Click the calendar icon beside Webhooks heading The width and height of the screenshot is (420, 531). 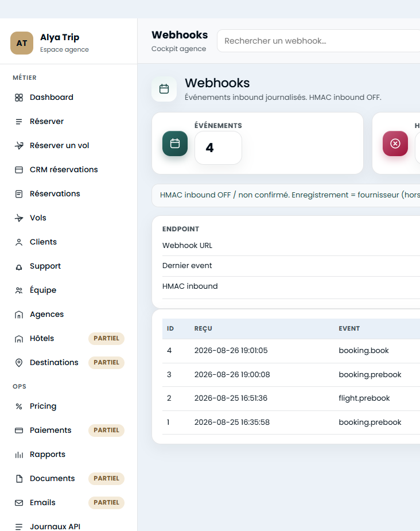coord(164,89)
